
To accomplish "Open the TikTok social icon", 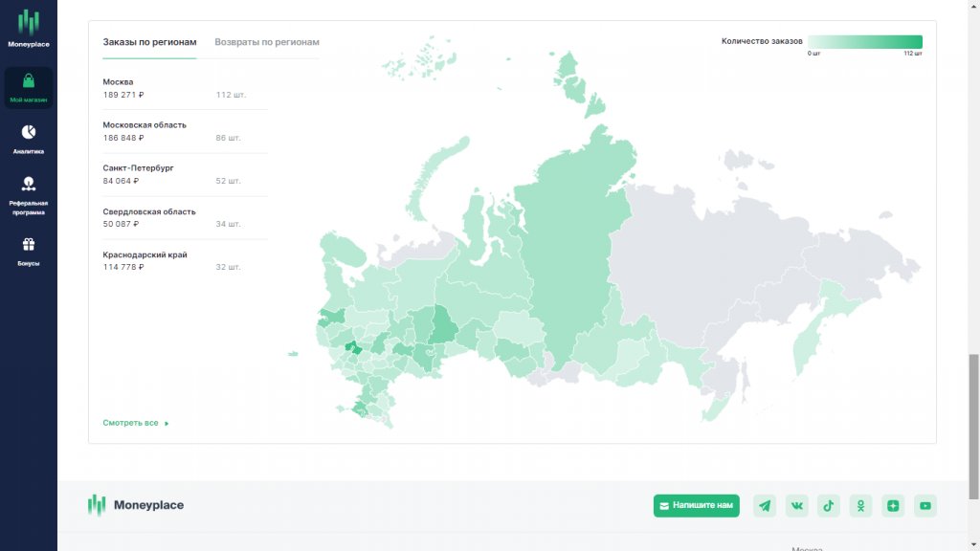I will click(x=829, y=505).
